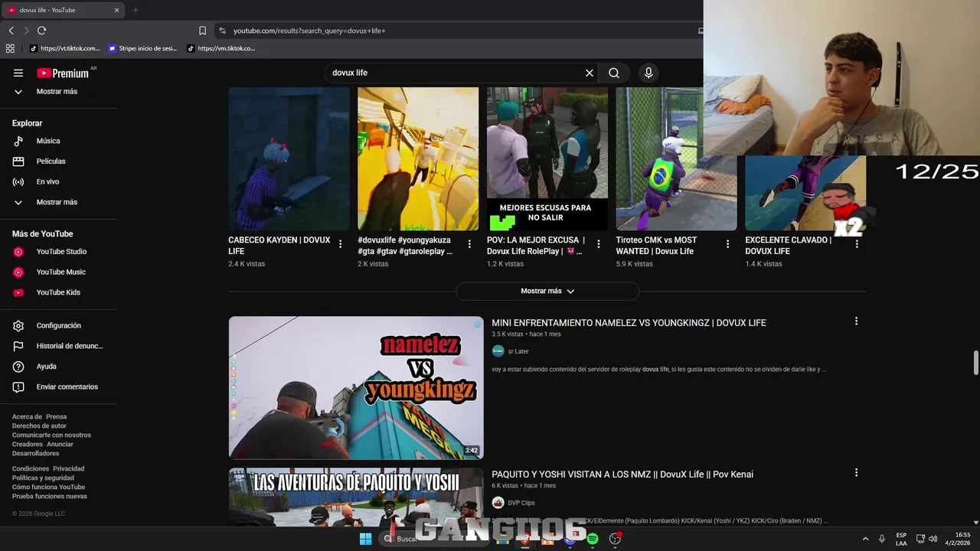Open options for 'POV: LA MEJOR EXCUSA' short
The image size is (980, 551).
pos(599,244)
